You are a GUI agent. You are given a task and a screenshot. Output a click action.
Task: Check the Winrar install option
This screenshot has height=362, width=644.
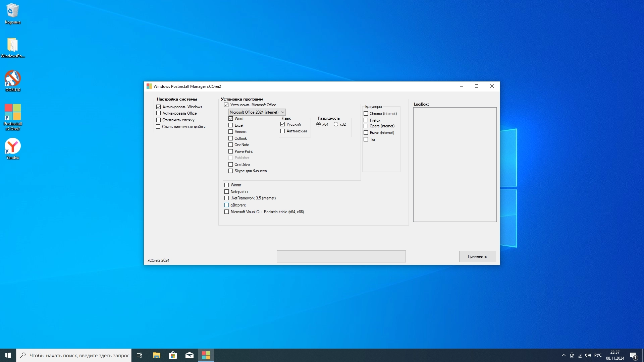[x=227, y=185]
